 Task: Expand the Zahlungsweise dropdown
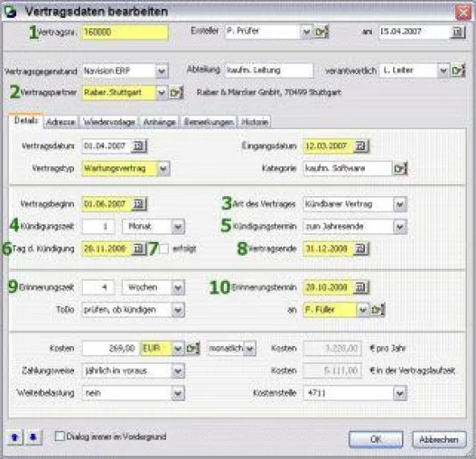(178, 371)
